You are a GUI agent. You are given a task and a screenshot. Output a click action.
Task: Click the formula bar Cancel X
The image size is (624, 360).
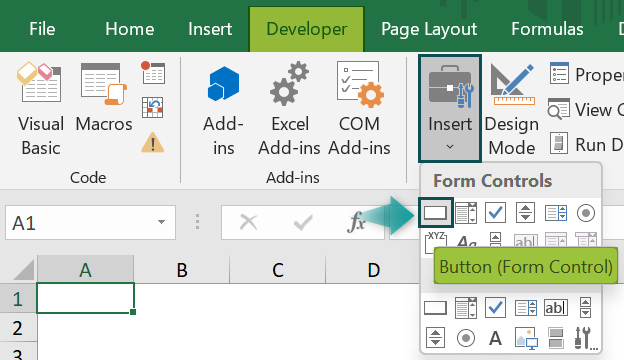click(x=249, y=222)
